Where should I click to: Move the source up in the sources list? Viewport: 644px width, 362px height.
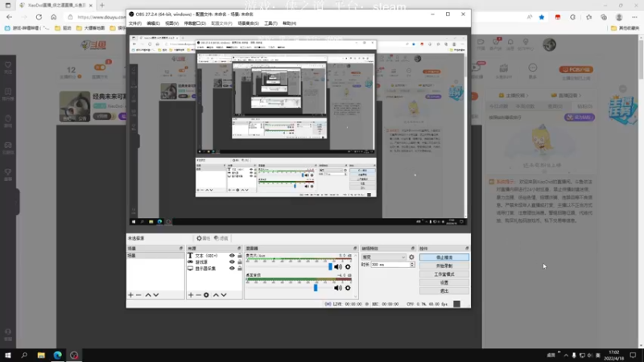(x=216, y=295)
